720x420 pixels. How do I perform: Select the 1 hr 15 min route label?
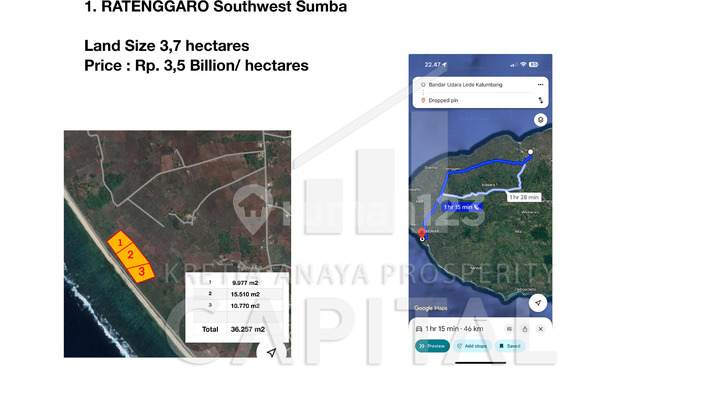(462, 207)
